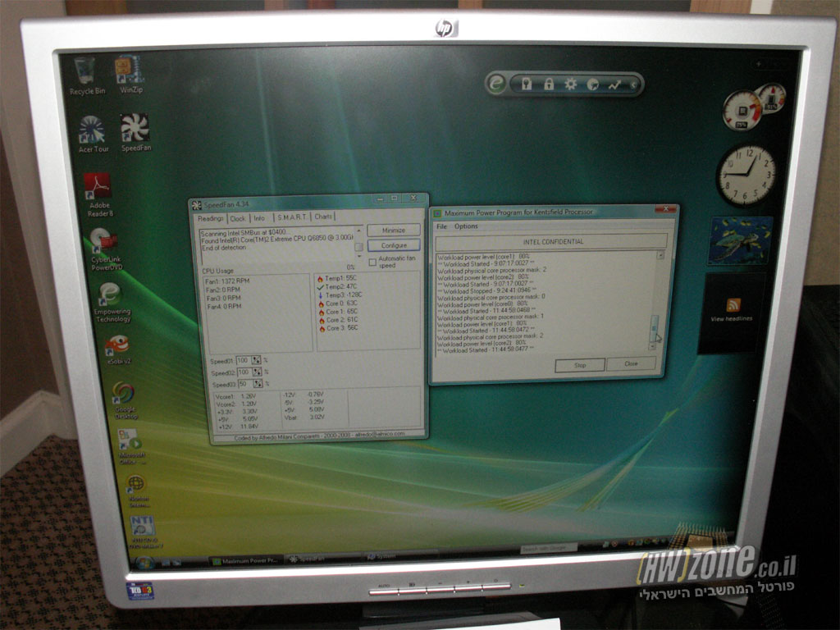Click the workload log scroll-up arrow
Screen dimensions: 840x630
(660, 255)
